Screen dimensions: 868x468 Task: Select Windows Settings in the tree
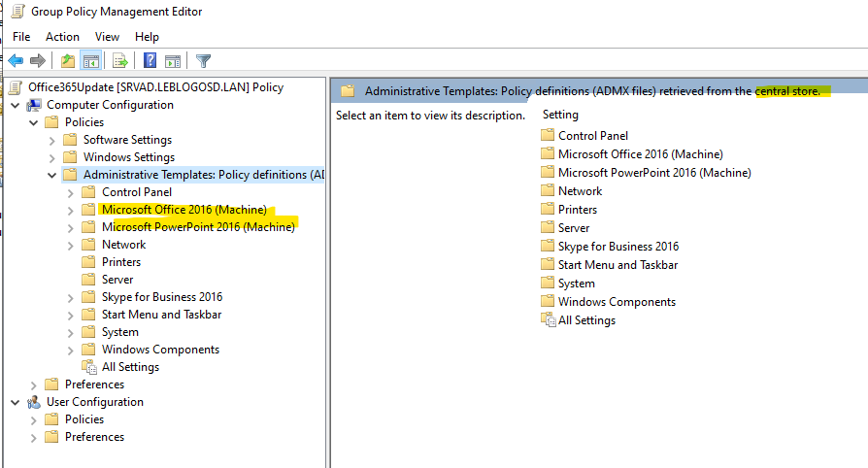(x=129, y=157)
